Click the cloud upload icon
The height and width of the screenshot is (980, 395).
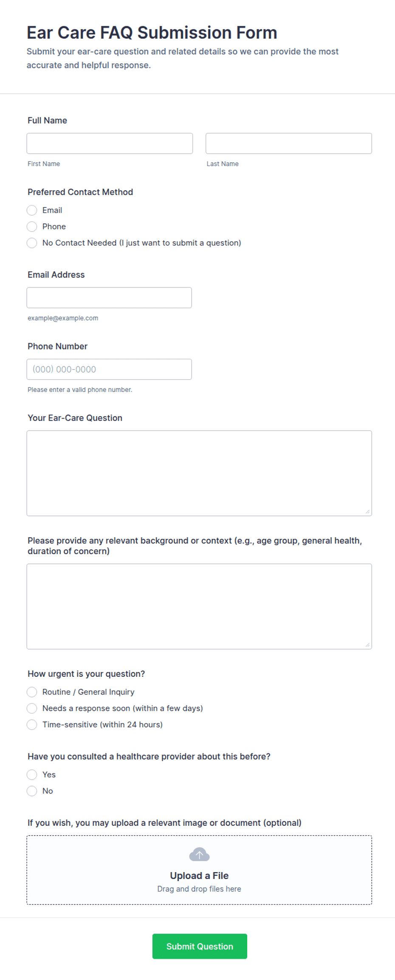[x=199, y=854]
